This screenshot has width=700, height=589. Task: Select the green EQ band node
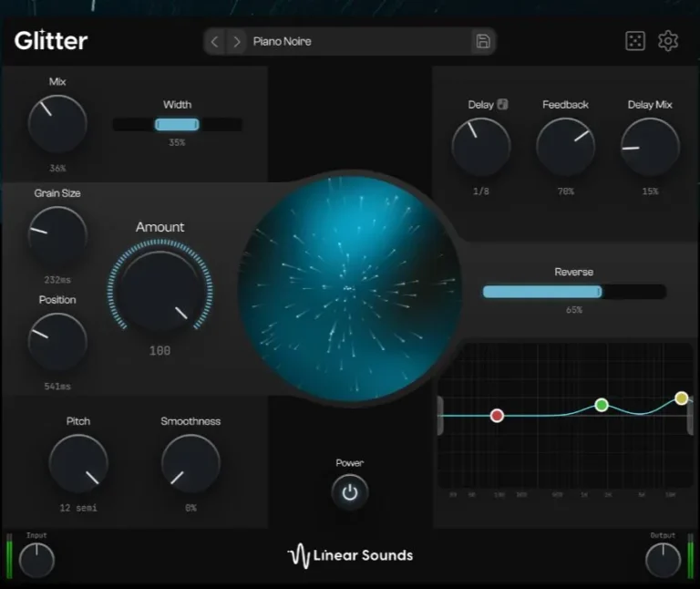[602, 405]
